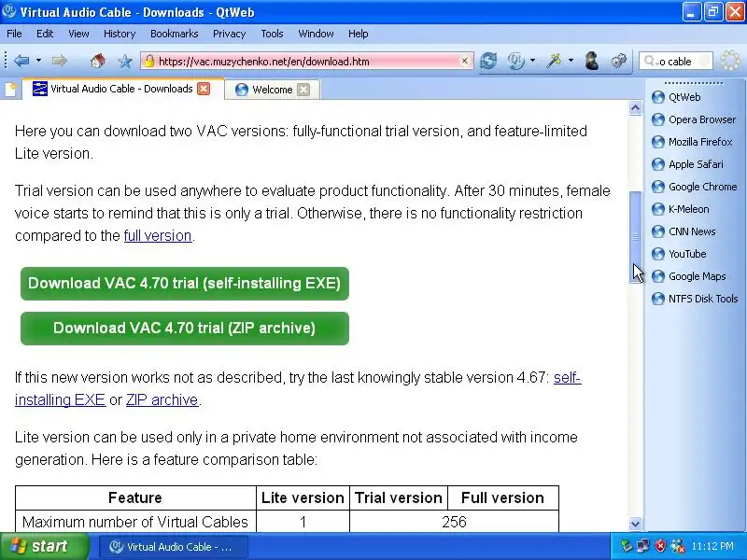Click the 'Maximum number of Virtual Cables' cell
Image resolution: width=747 pixels, height=560 pixels.
(135, 522)
